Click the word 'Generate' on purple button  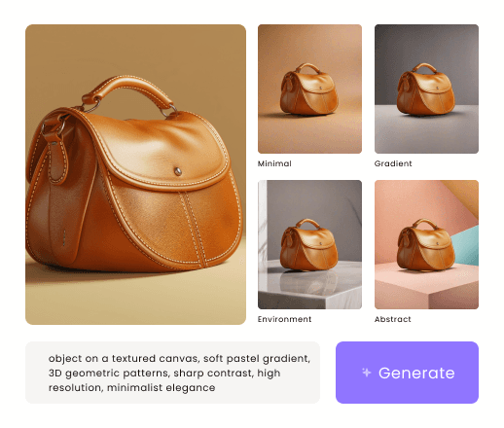pyautogui.click(x=416, y=373)
